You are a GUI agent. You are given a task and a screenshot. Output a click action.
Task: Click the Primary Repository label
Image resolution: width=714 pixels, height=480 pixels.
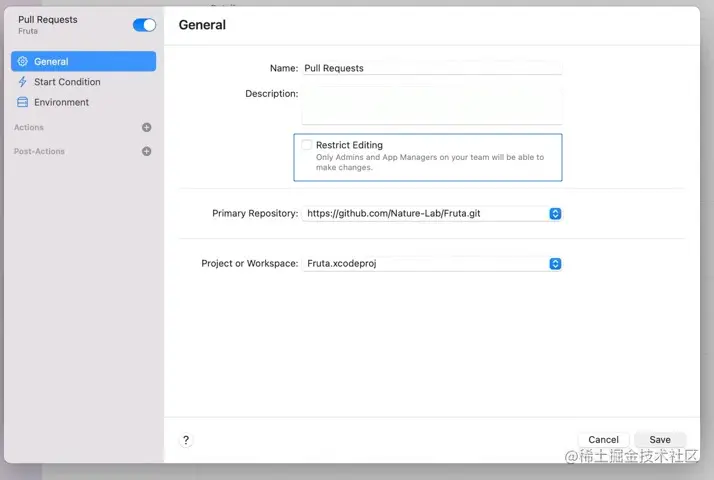point(255,214)
